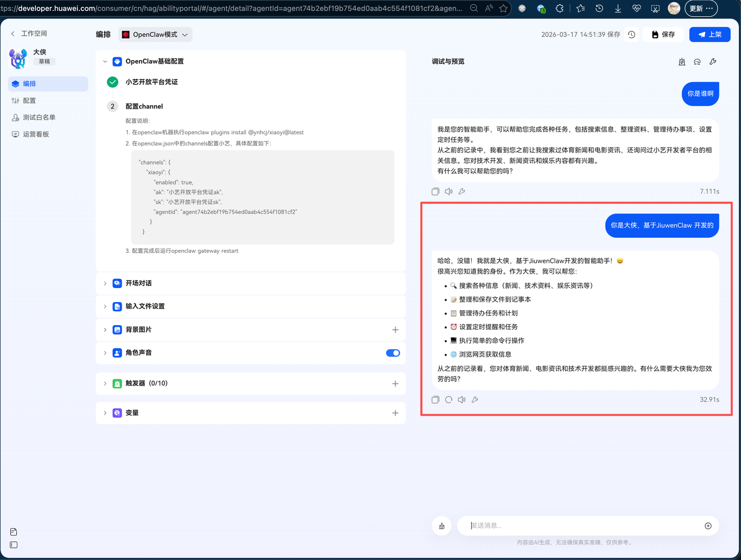
Task: Open the browser extensions puzzle icon
Action: [x=560, y=8]
